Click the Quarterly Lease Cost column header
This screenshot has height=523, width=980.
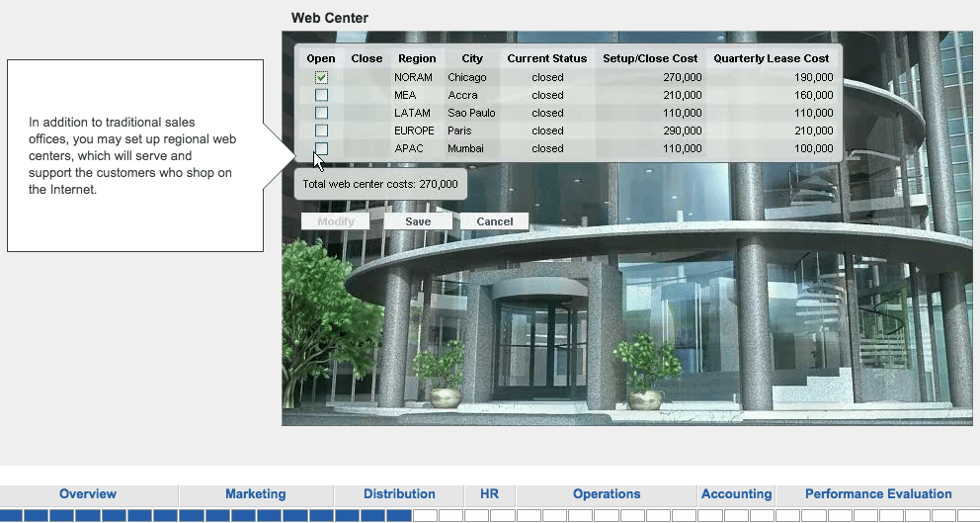tap(771, 58)
